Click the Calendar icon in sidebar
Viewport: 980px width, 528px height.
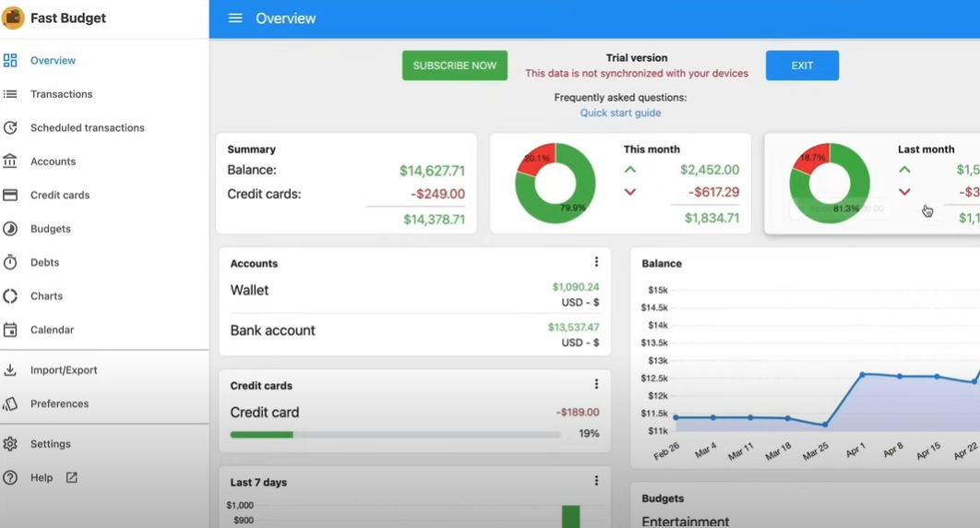[x=10, y=330]
